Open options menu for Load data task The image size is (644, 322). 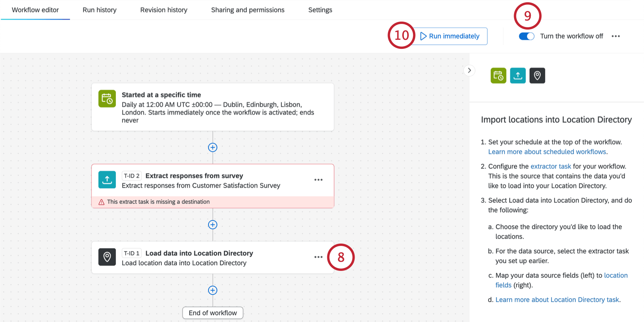[318, 257]
